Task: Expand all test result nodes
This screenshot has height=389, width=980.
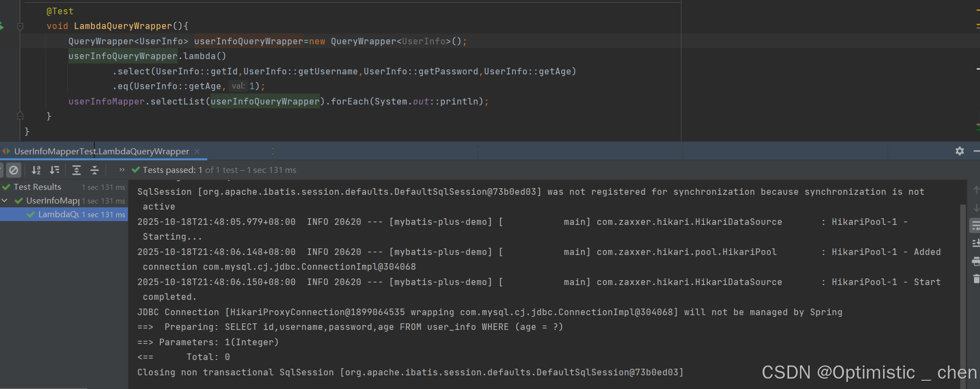Action: click(77, 170)
